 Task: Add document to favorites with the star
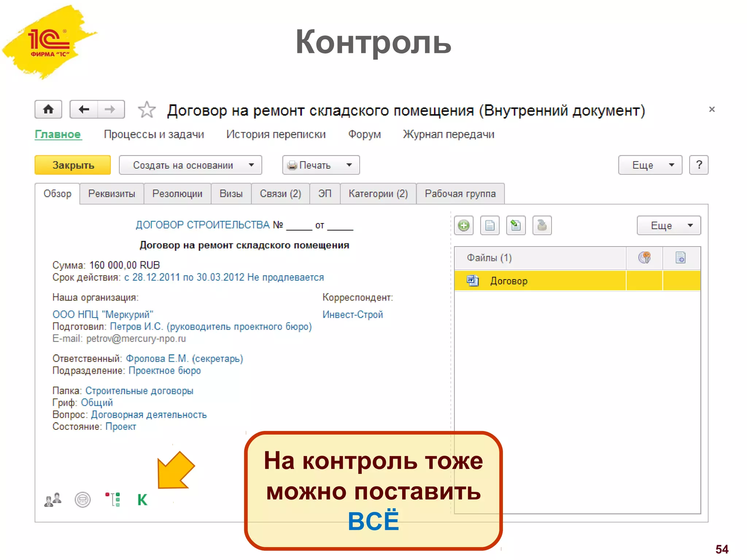(147, 110)
